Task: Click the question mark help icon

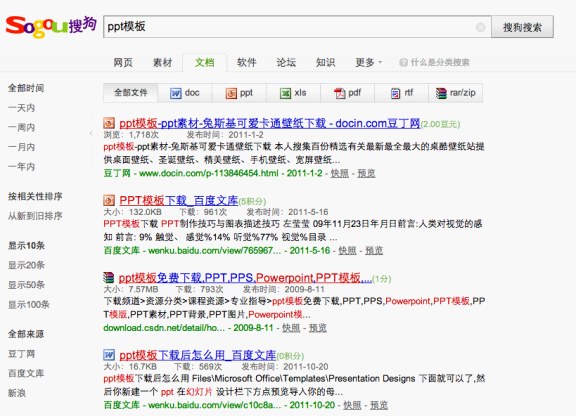Action: [403, 63]
